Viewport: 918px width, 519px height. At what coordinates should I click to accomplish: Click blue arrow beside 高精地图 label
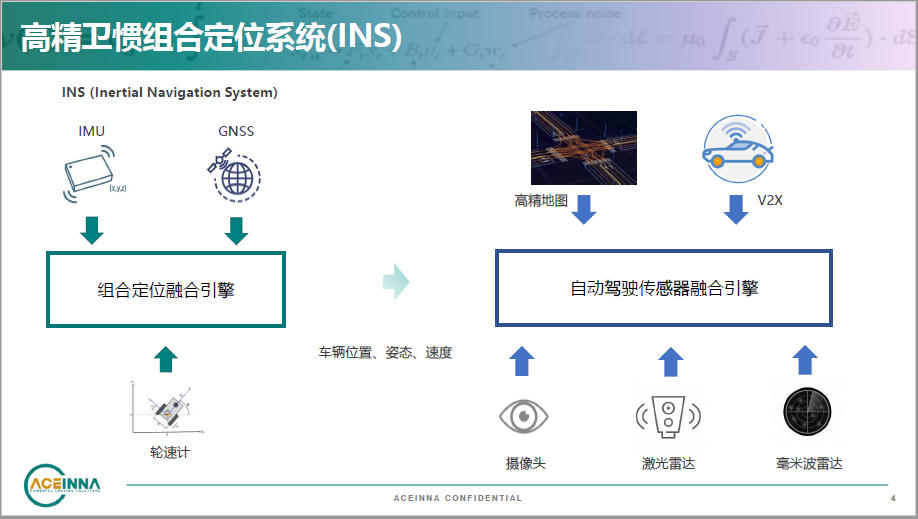(584, 210)
